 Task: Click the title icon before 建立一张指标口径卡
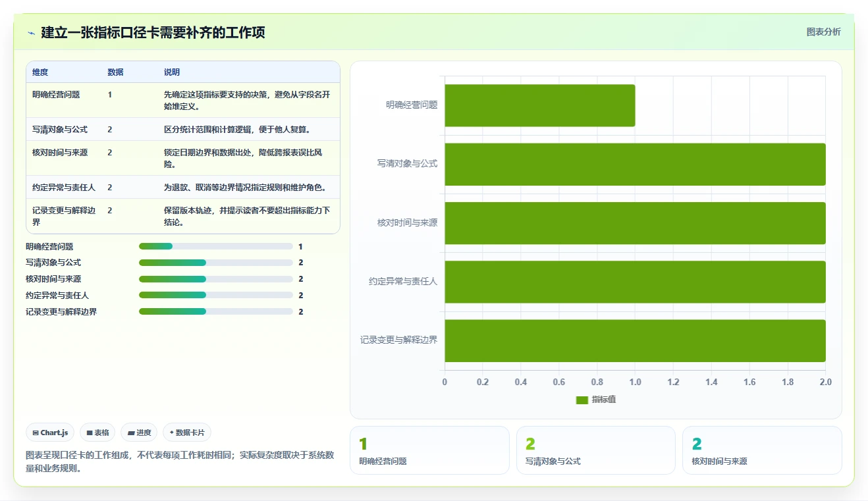pos(31,32)
